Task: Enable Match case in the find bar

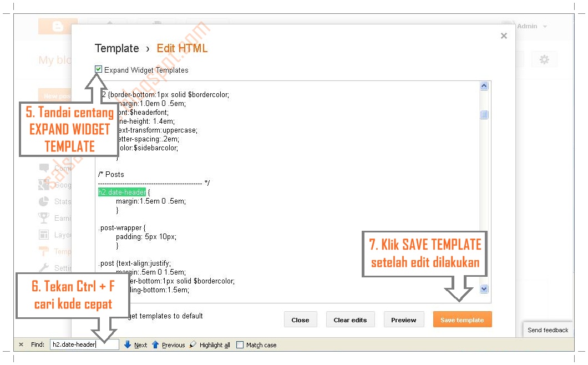Action: pos(240,344)
